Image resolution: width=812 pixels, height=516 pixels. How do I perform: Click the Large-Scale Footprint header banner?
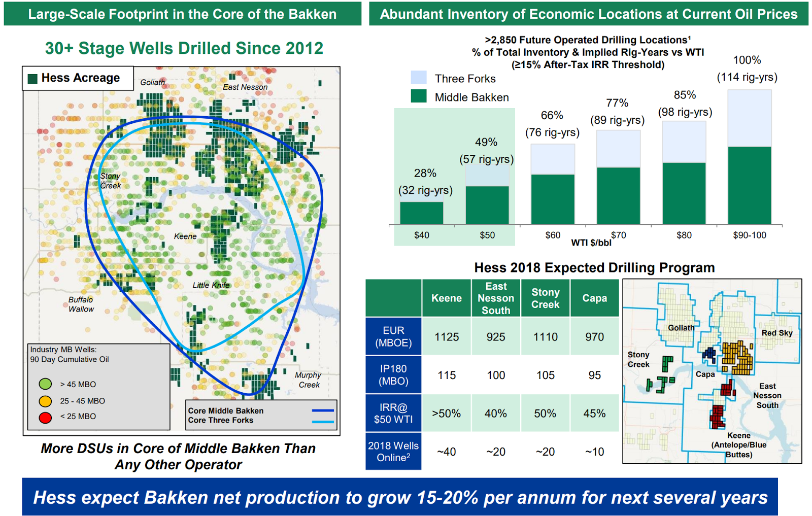(182, 15)
